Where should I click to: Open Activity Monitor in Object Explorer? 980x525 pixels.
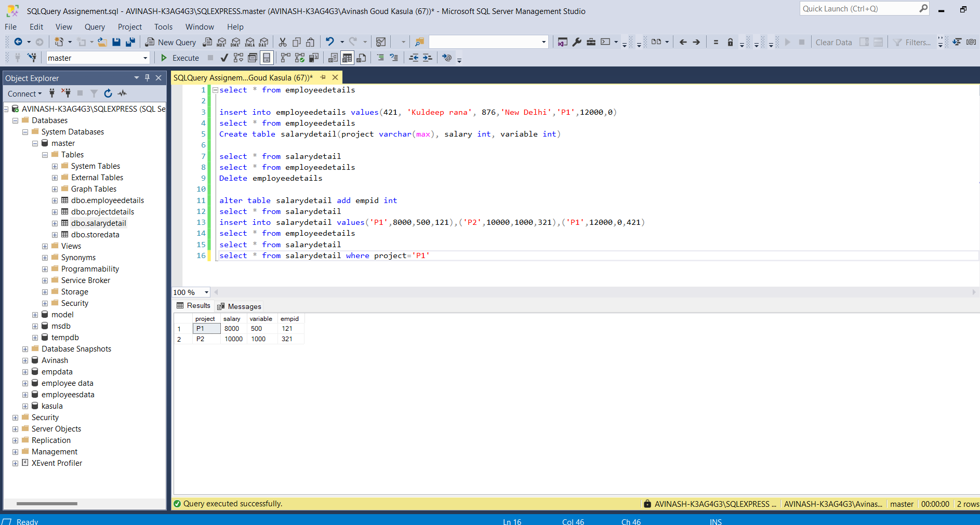tap(122, 93)
